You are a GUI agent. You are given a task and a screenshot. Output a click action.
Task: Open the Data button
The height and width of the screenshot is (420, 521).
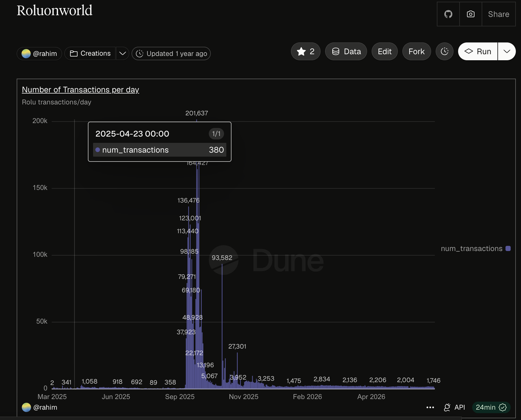point(346,51)
